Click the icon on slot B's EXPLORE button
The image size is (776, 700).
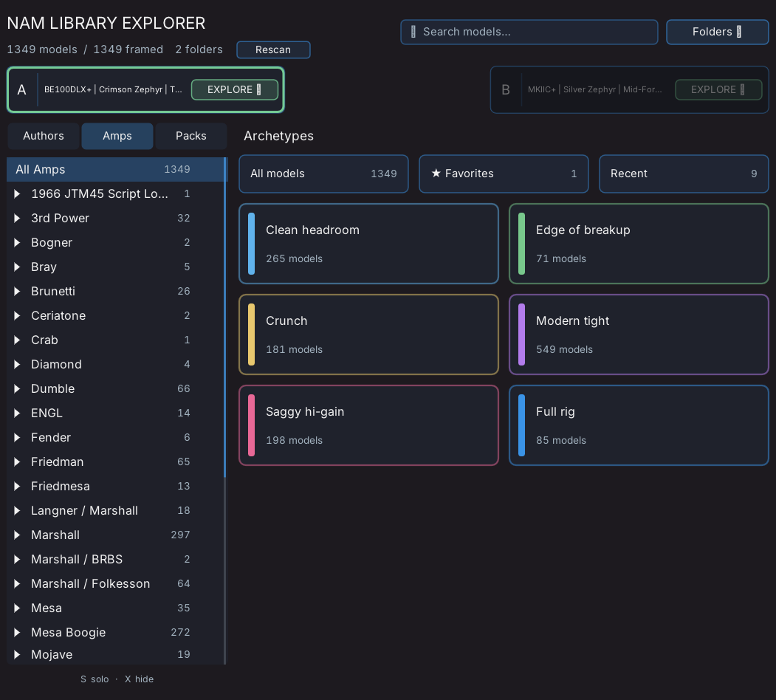742,89
